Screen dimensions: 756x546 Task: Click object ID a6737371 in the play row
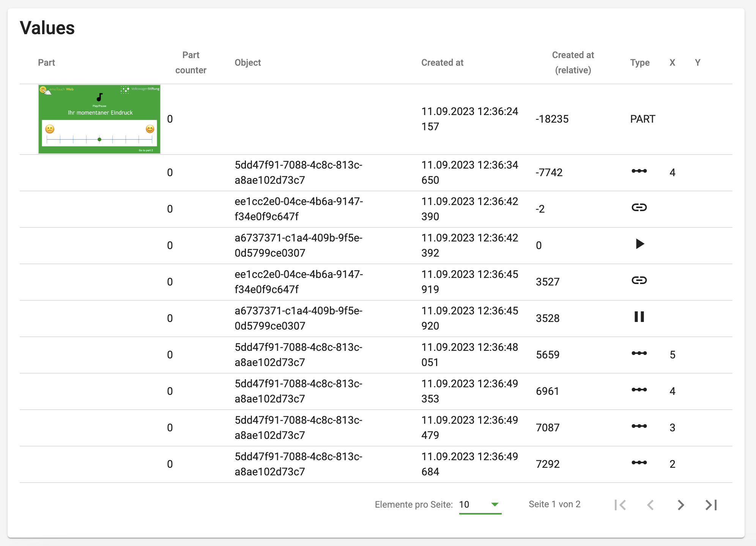coord(299,246)
